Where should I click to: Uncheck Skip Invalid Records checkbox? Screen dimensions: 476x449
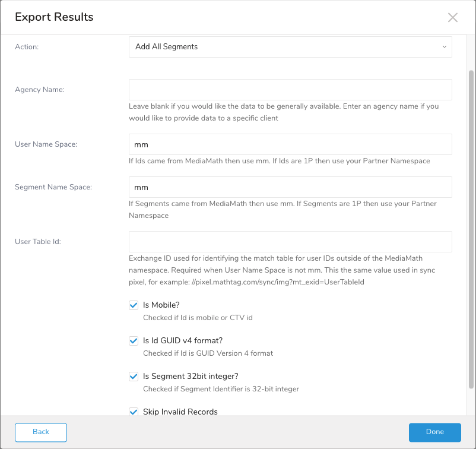(134, 411)
